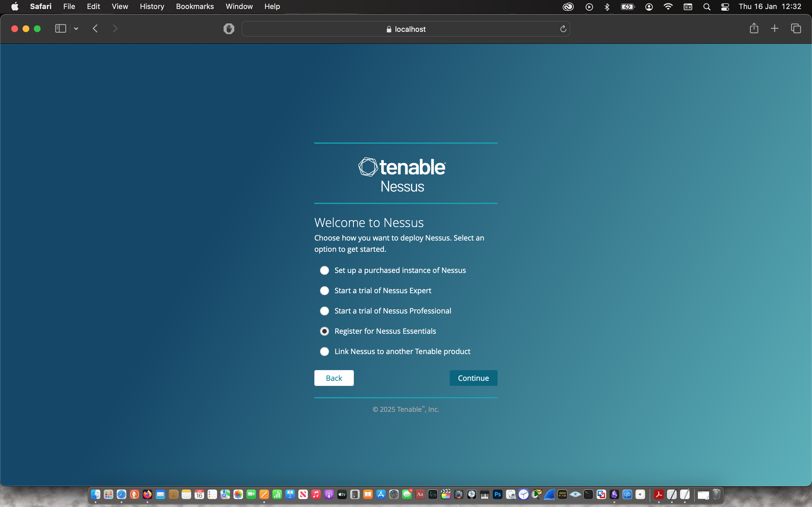
Task: Open Control Center in menu bar
Action: (x=725, y=7)
